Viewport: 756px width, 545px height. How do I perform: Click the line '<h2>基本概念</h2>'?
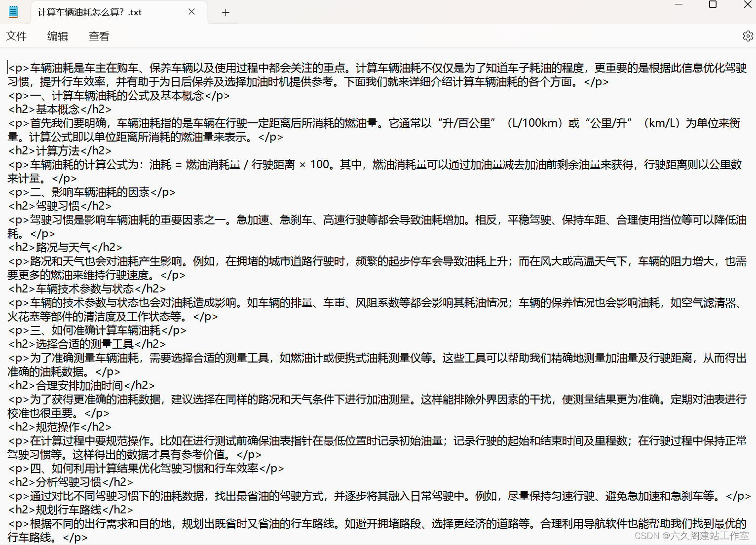(60, 109)
